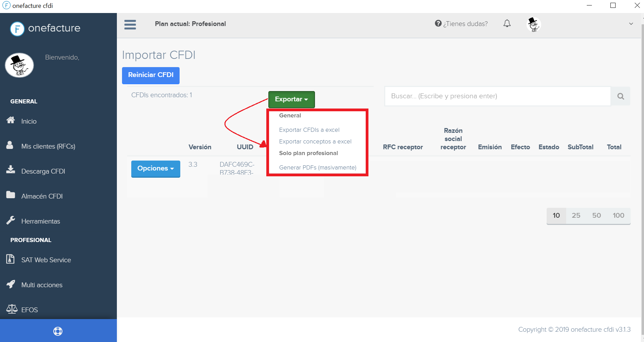Click the search magnifier icon
Screen dimensions: 644x342
[x=620, y=96]
